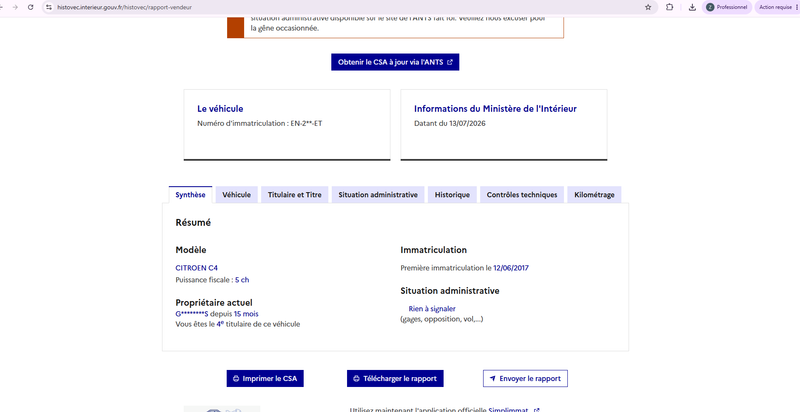Open the Simplimmat application link
The image size is (800, 412).
pyautogui.click(x=514, y=409)
